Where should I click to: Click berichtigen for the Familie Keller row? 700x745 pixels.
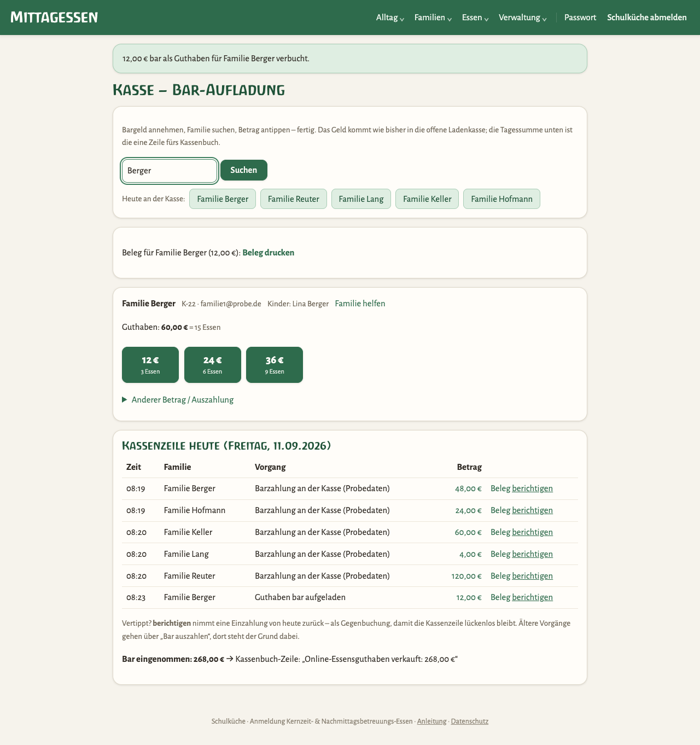tap(532, 532)
